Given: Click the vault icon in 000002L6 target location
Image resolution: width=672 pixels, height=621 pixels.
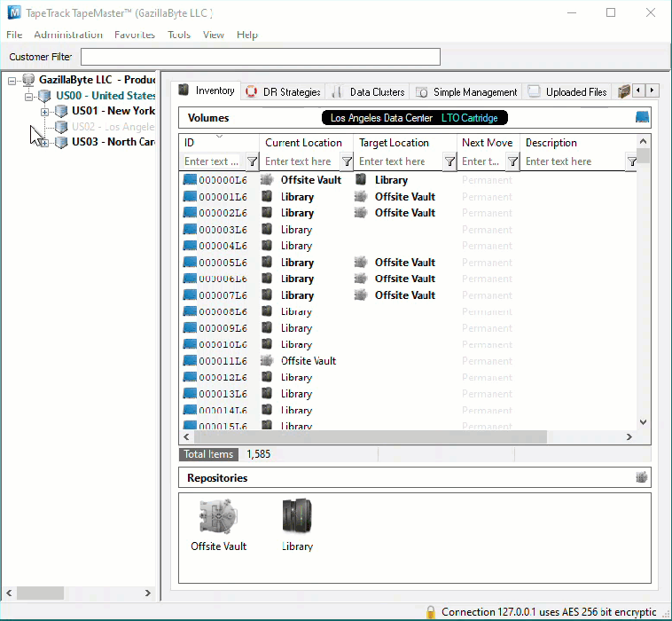Looking at the screenshot, I should click(x=361, y=213).
